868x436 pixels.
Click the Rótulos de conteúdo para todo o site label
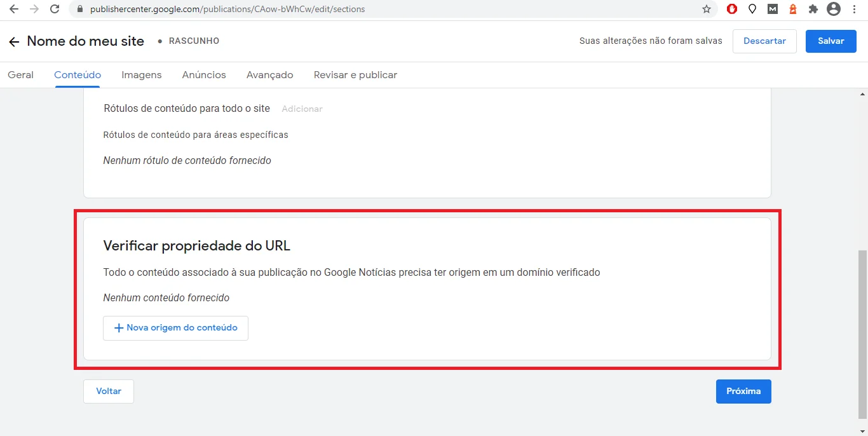point(187,109)
